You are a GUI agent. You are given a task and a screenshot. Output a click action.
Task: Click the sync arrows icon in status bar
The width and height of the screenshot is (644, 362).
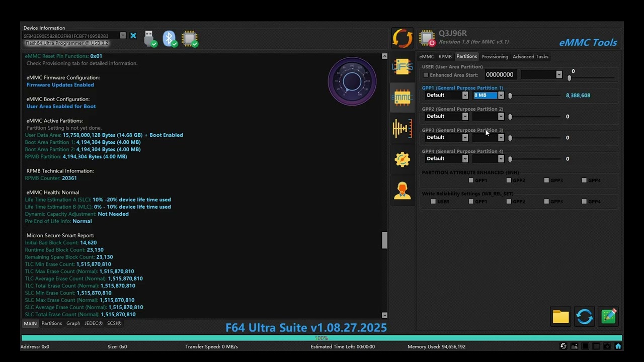click(x=563, y=346)
